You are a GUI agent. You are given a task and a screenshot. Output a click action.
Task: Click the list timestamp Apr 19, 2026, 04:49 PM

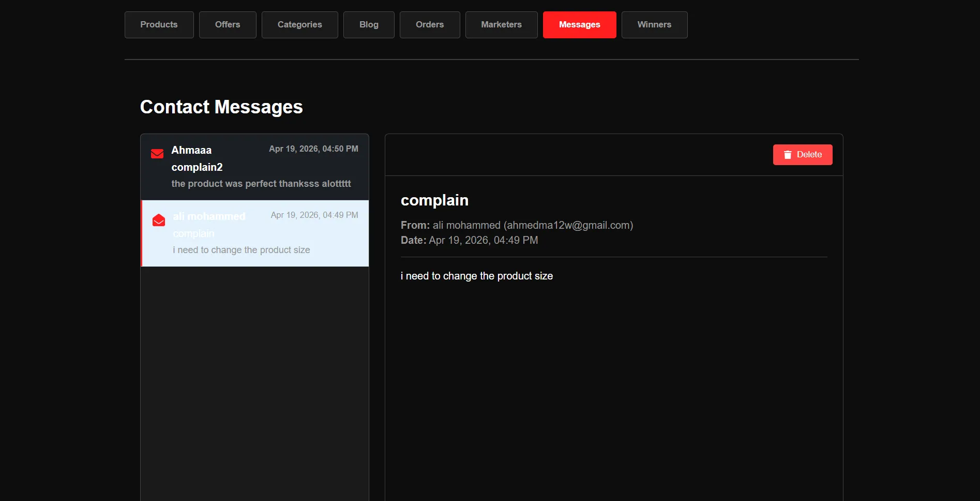(x=314, y=215)
